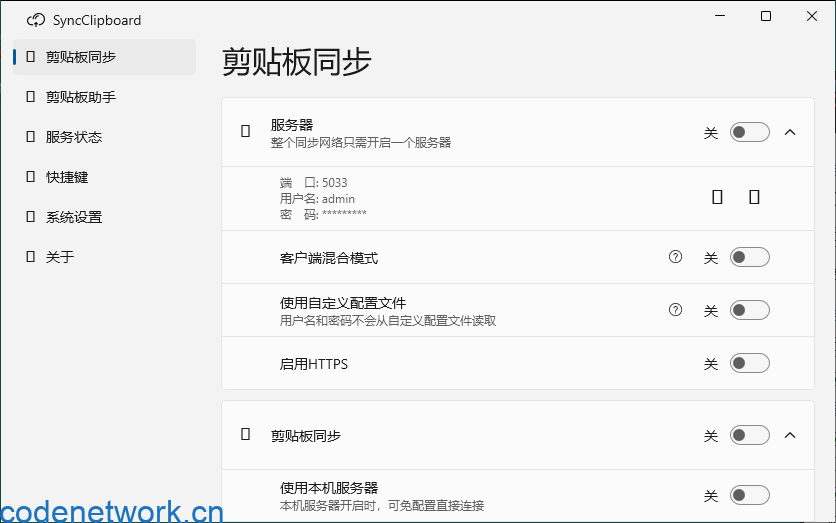Click the help icon for 使用自定义配置文件
Screen dimensions: 836x523
(675, 310)
